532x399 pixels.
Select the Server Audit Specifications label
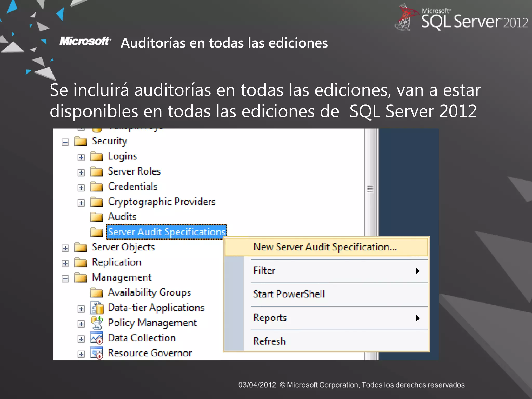pyautogui.click(x=167, y=232)
